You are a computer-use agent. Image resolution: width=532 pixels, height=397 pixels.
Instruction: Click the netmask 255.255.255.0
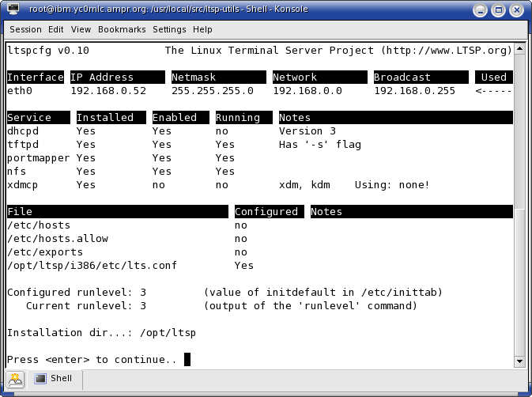pyautogui.click(x=213, y=91)
